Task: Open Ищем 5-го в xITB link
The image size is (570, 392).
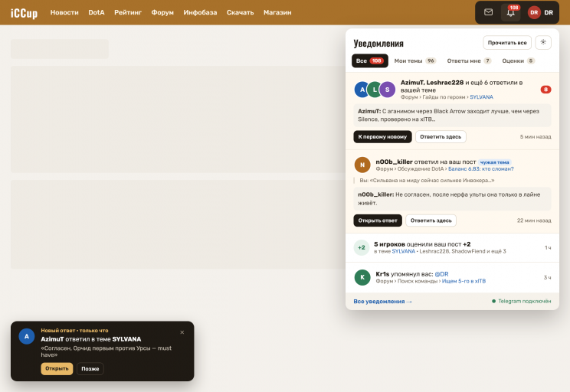Action: click(464, 281)
